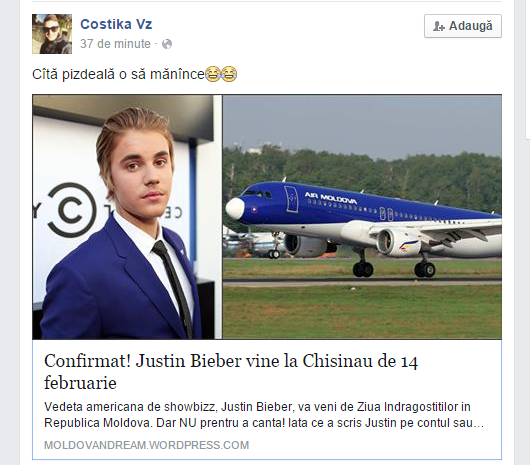Click the Comedy Central logo in the photo
Screen dimensions: 530x465
click(71, 210)
